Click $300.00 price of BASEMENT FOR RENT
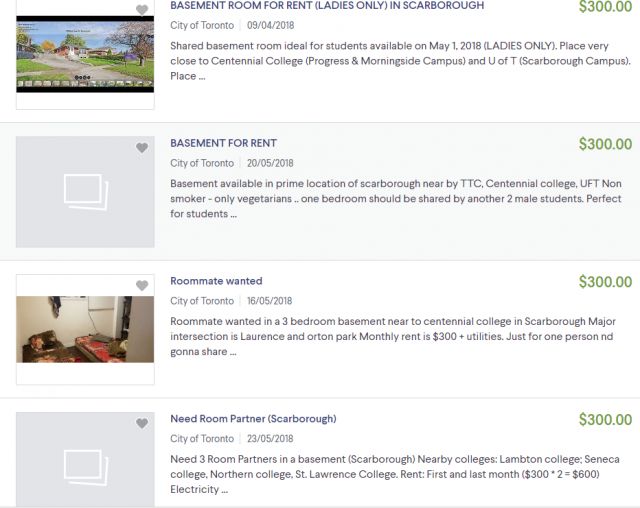This screenshot has height=508, width=640. 605,144
